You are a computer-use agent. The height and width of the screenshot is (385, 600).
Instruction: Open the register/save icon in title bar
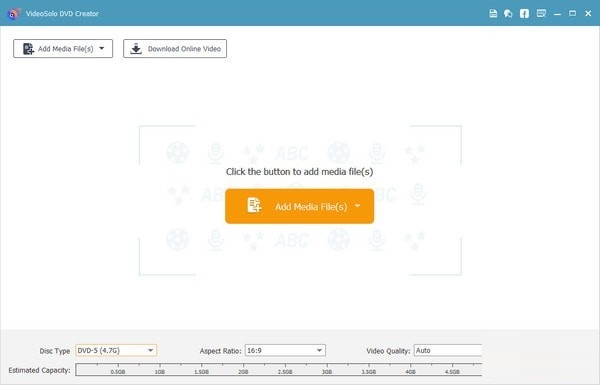(493, 13)
